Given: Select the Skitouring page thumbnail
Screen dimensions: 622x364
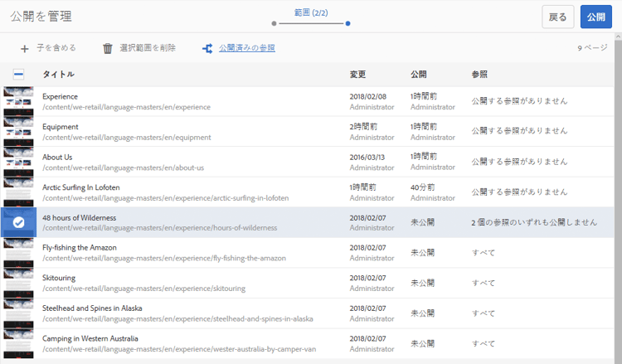Looking at the screenshot, I should (x=18, y=283).
